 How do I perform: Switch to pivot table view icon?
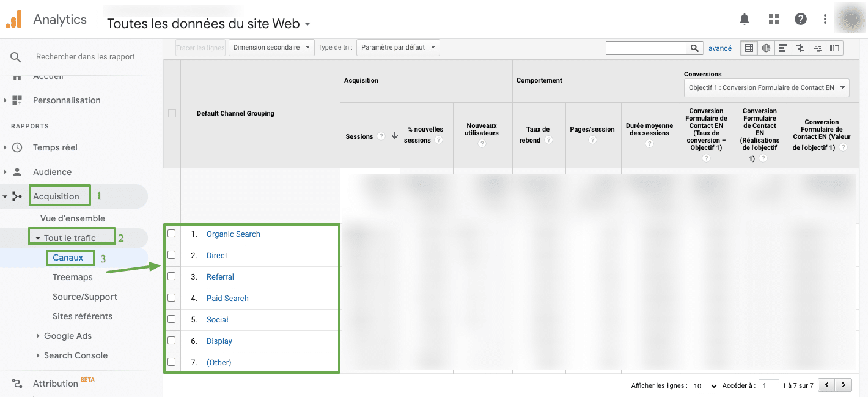[835, 48]
